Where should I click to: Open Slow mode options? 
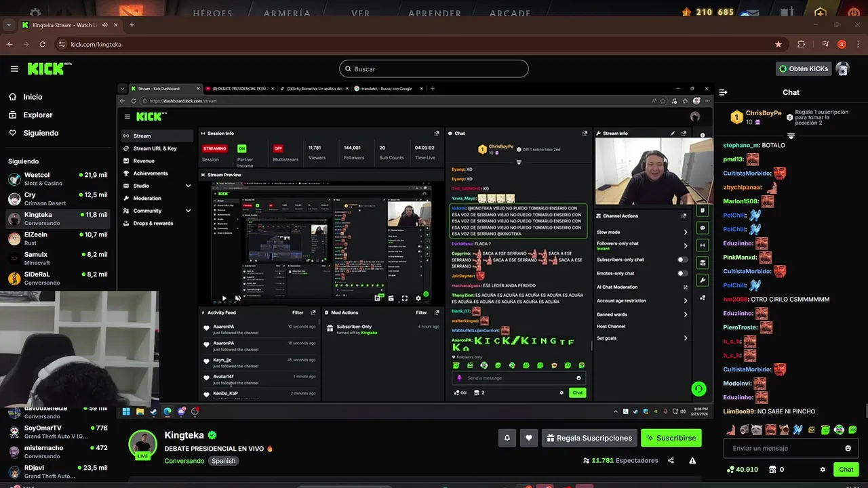(x=642, y=232)
